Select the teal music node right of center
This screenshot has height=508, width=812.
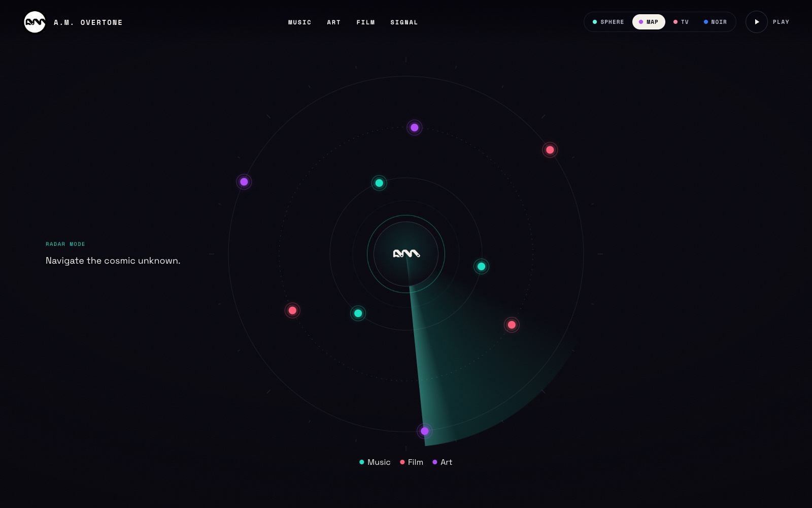tap(482, 266)
